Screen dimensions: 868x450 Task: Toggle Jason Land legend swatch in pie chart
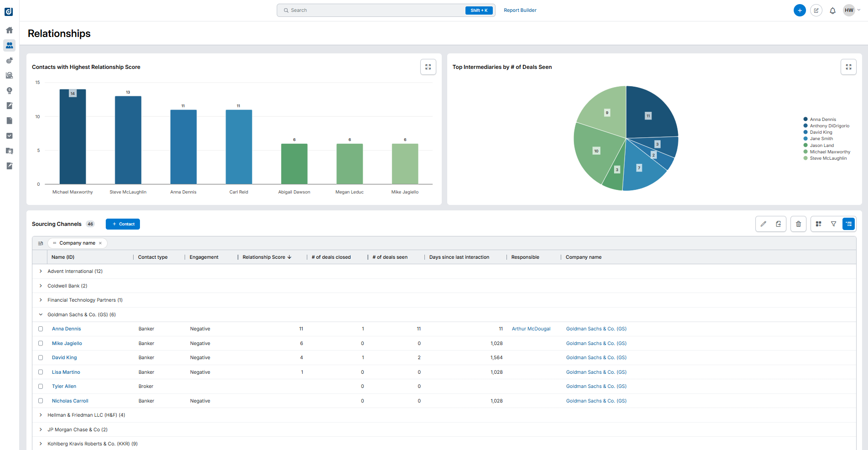pos(806,146)
